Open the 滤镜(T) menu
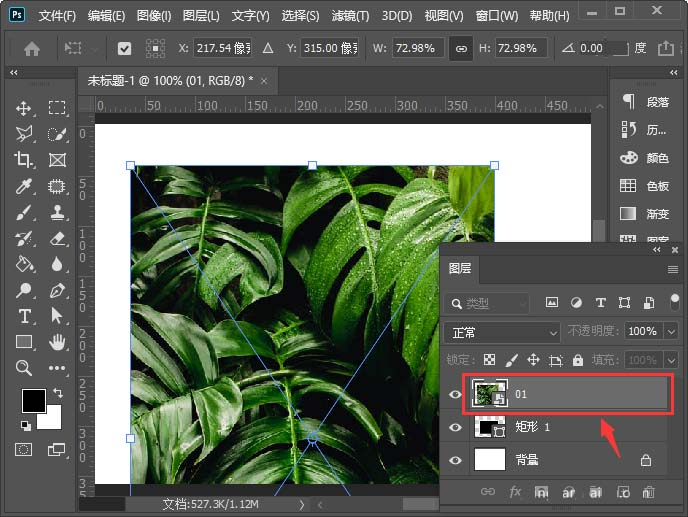The height and width of the screenshot is (517, 688). point(349,16)
